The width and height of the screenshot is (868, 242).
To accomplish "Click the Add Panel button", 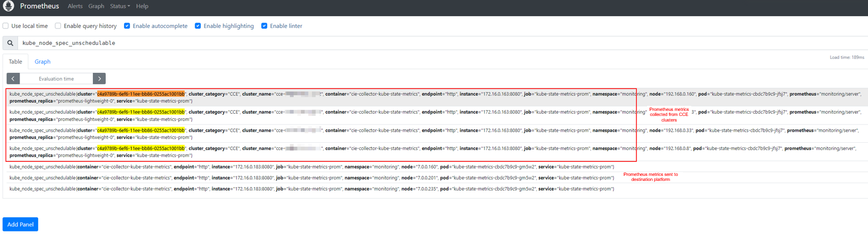I will pyautogui.click(x=20, y=224).
